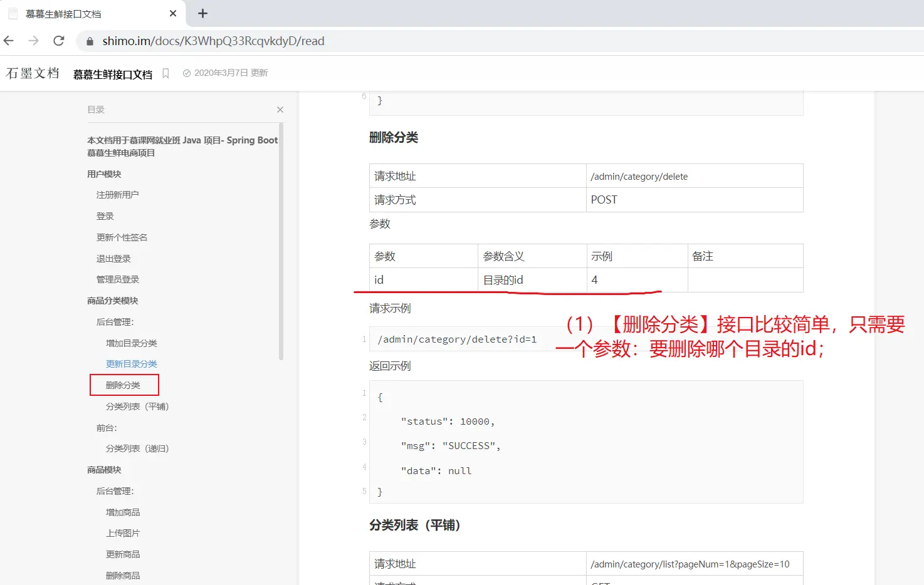Jump to 退出登录 section
Image resolution: width=924 pixels, height=585 pixels.
click(113, 259)
